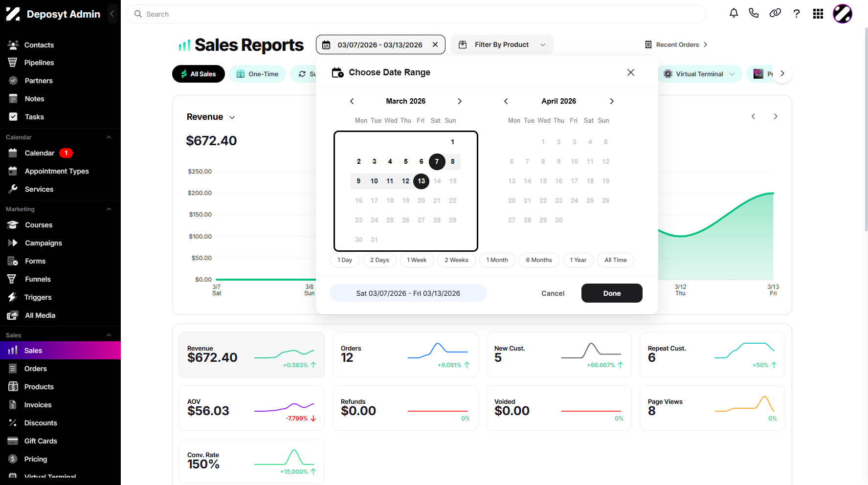Click the Done button
This screenshot has width=868, height=485.
[612, 293]
